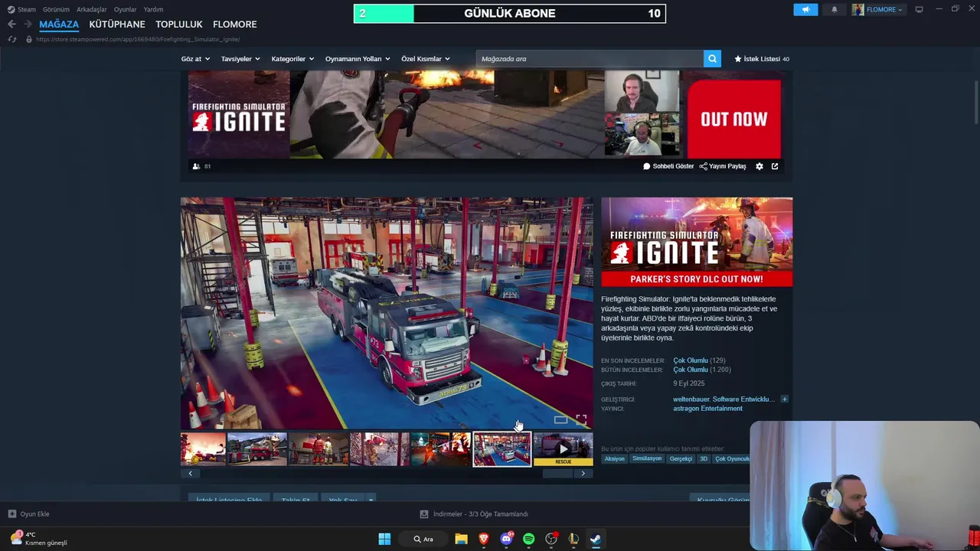This screenshot has width=980, height=551.
Task: Click in the Mağazada ara search field
Action: [x=590, y=59]
